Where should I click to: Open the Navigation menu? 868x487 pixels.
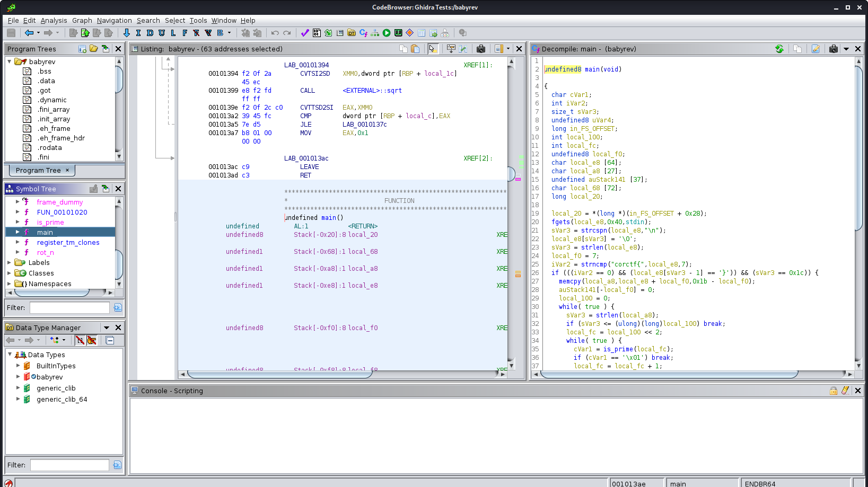(114, 20)
